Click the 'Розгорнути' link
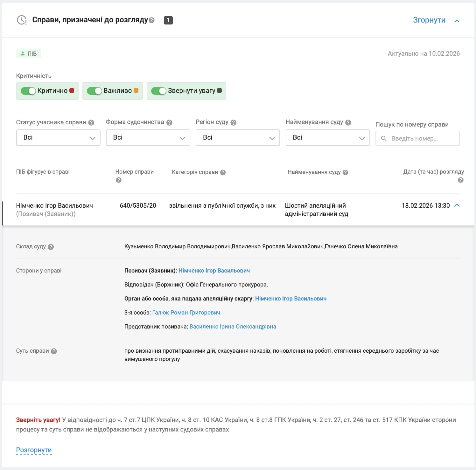The width and height of the screenshot is (476, 470). point(34,450)
